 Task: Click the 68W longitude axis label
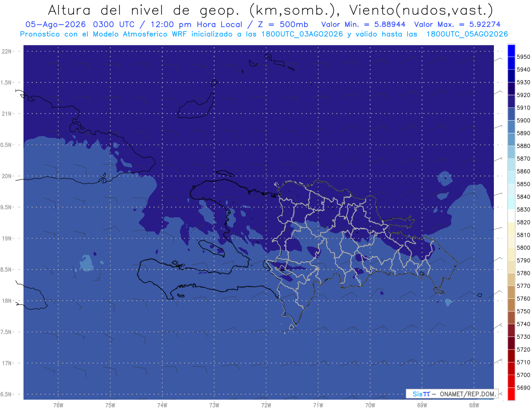[x=474, y=405]
